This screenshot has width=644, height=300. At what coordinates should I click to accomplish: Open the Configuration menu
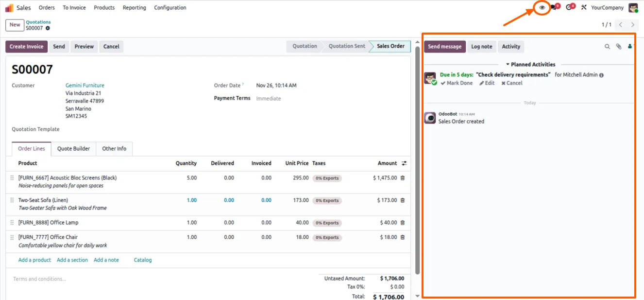[x=170, y=8]
